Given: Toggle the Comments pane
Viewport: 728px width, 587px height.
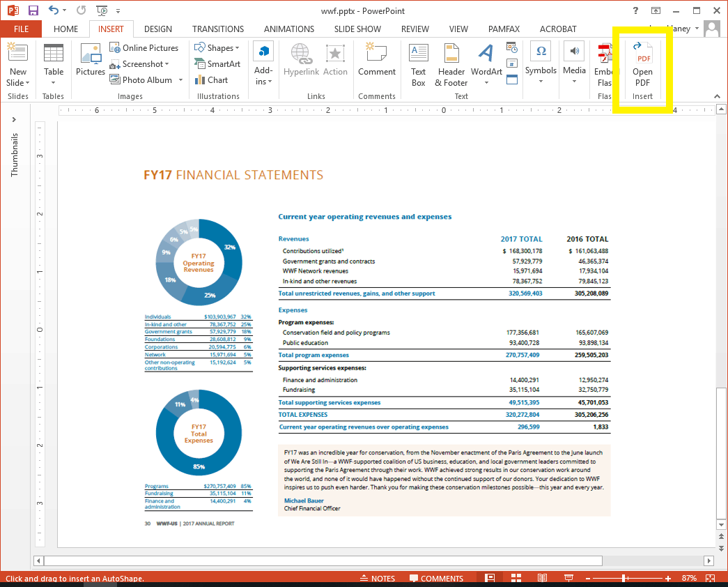Looking at the screenshot, I should (436, 578).
